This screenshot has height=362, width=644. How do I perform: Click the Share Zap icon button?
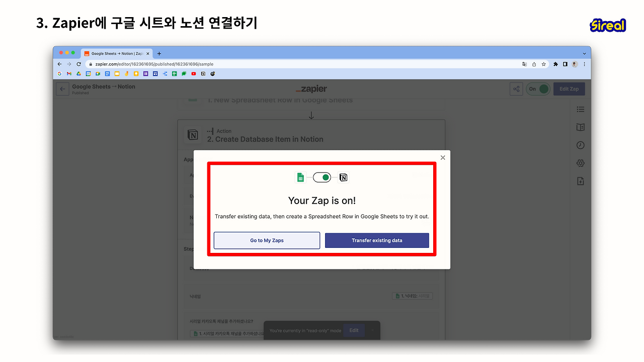[x=516, y=89]
